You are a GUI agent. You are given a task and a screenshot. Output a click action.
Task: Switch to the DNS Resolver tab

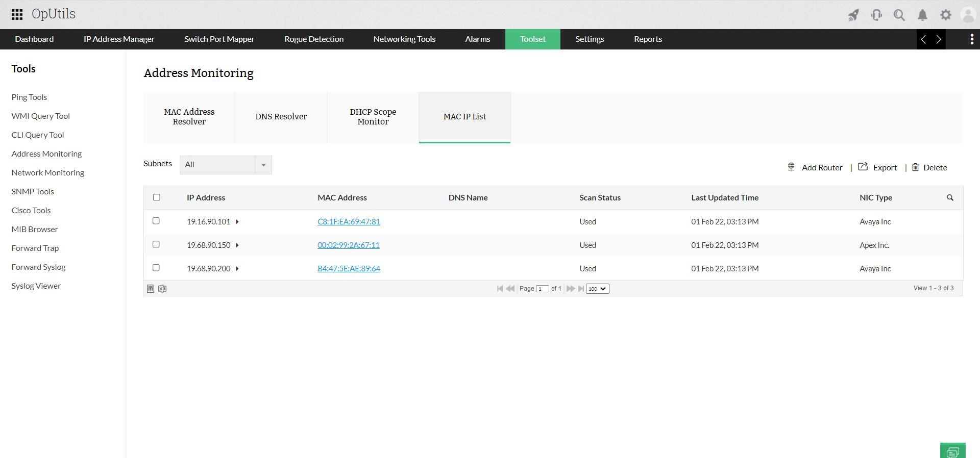point(281,117)
